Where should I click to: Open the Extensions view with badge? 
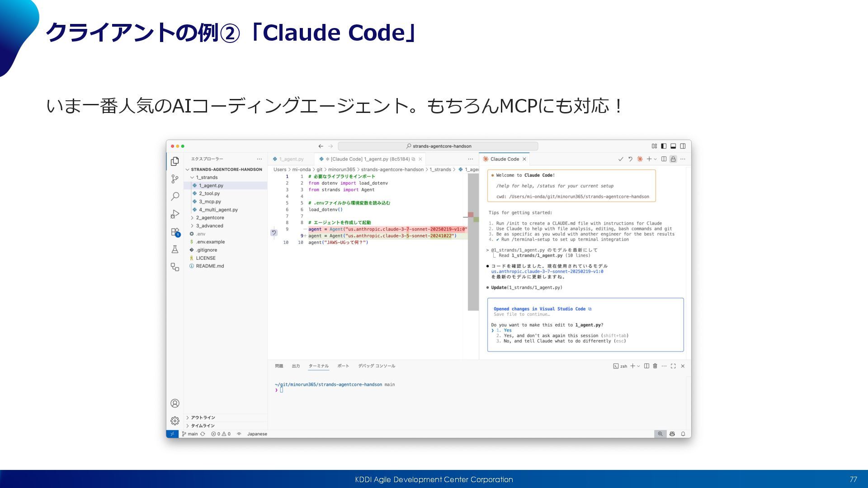(175, 232)
